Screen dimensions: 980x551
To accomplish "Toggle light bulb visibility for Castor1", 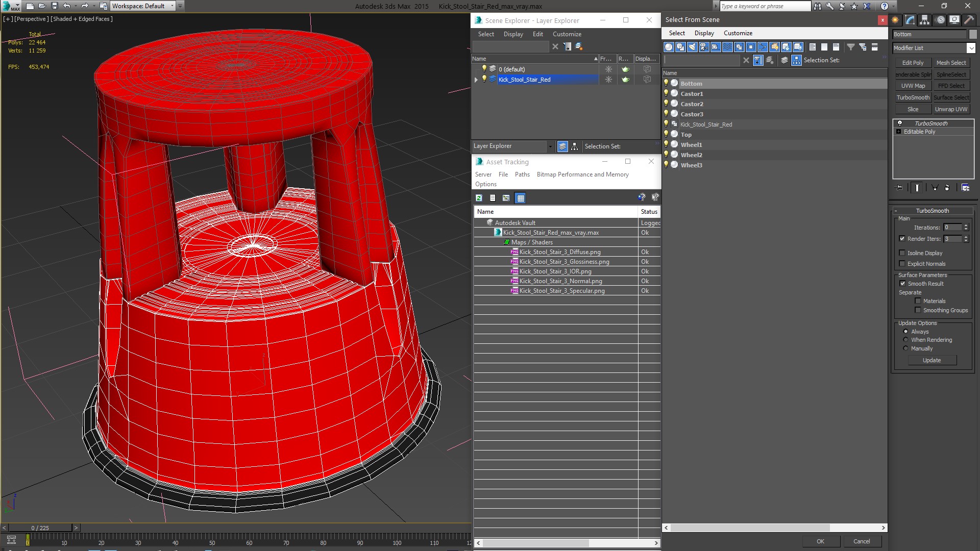I will pos(666,93).
